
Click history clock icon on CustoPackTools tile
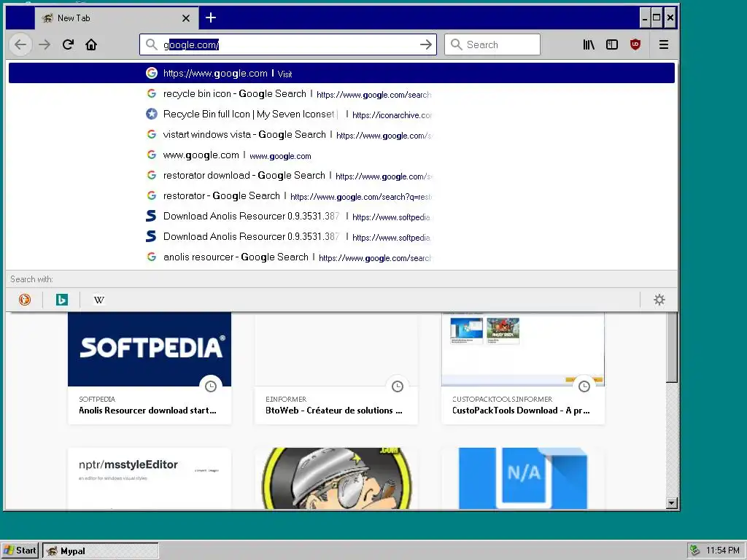tap(584, 386)
